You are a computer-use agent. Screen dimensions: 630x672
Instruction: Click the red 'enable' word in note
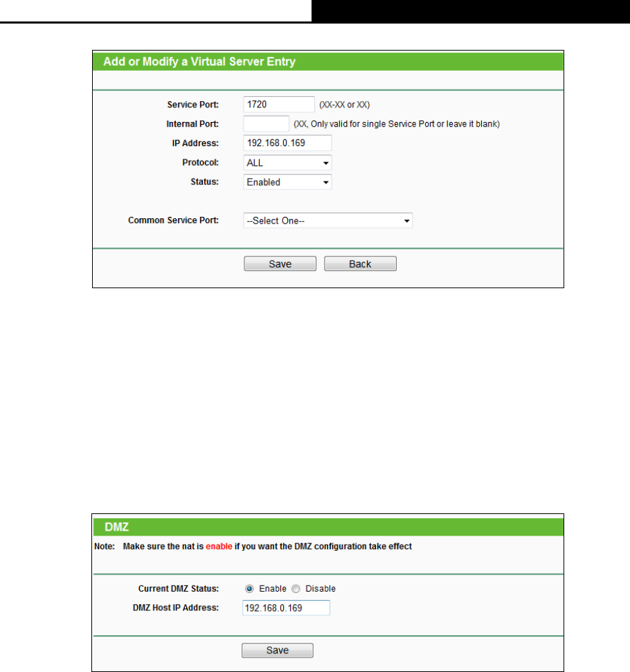click(219, 547)
